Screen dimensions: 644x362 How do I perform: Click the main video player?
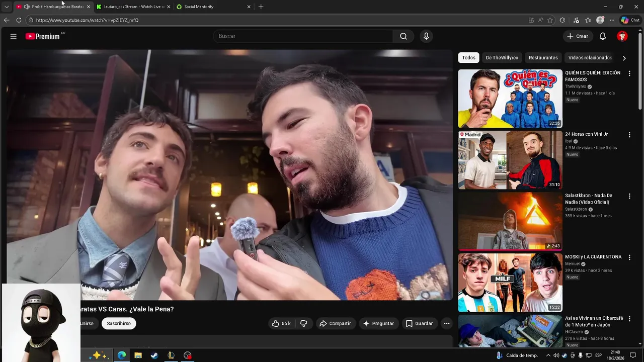click(230, 175)
